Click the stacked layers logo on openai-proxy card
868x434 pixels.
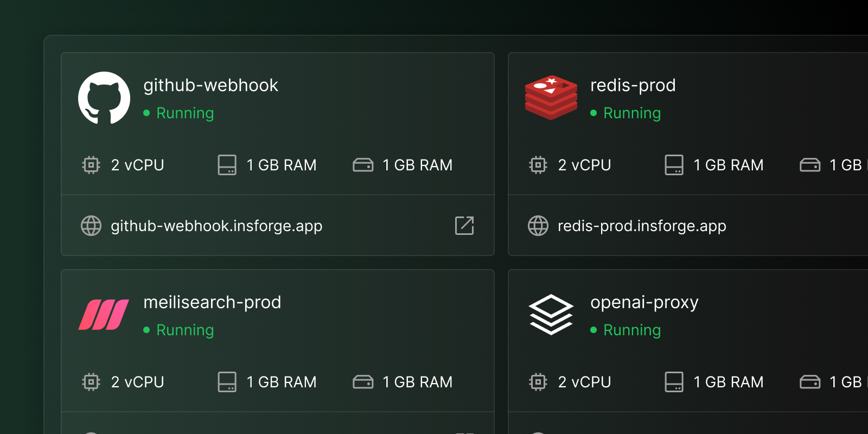(551, 315)
